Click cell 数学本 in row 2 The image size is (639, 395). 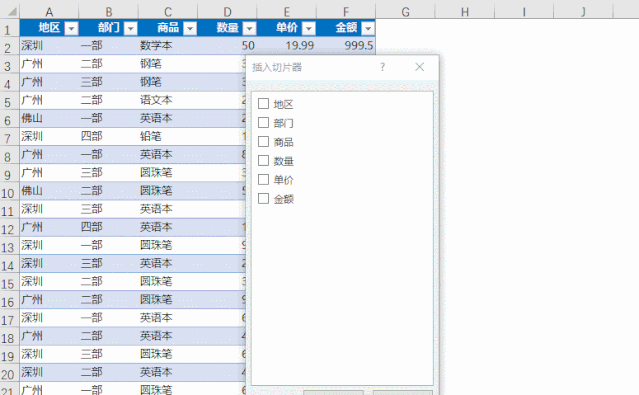point(168,46)
